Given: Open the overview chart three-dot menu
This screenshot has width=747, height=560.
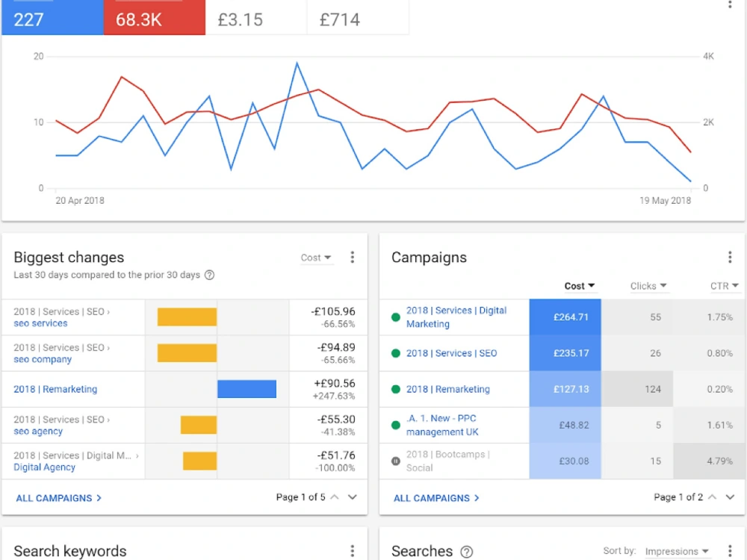Looking at the screenshot, I should pyautogui.click(x=729, y=4).
